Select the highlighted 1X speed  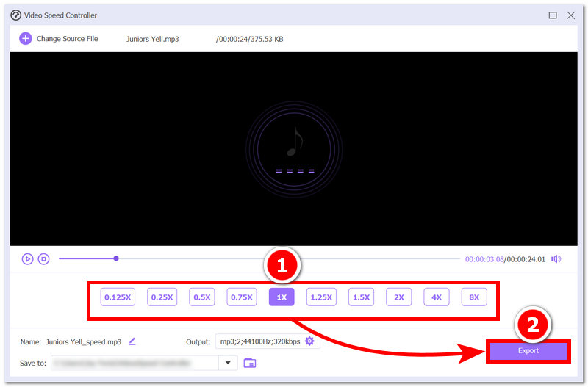pos(282,297)
